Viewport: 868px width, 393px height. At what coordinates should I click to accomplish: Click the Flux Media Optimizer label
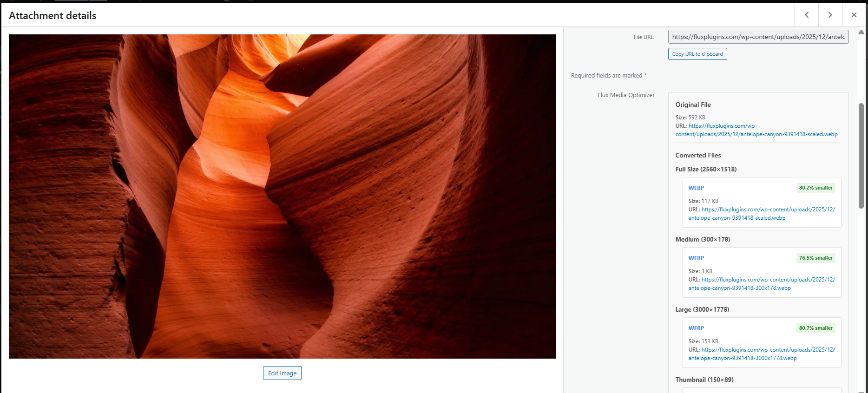click(x=626, y=95)
